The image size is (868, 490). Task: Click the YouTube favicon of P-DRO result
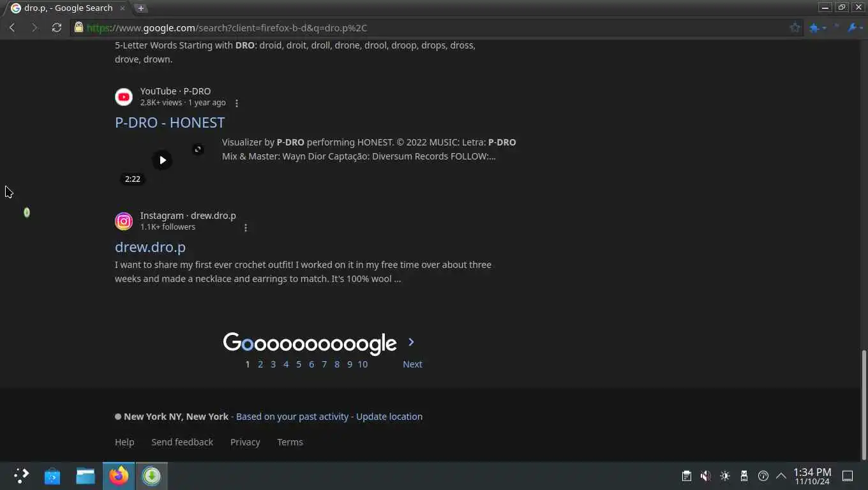(x=124, y=97)
